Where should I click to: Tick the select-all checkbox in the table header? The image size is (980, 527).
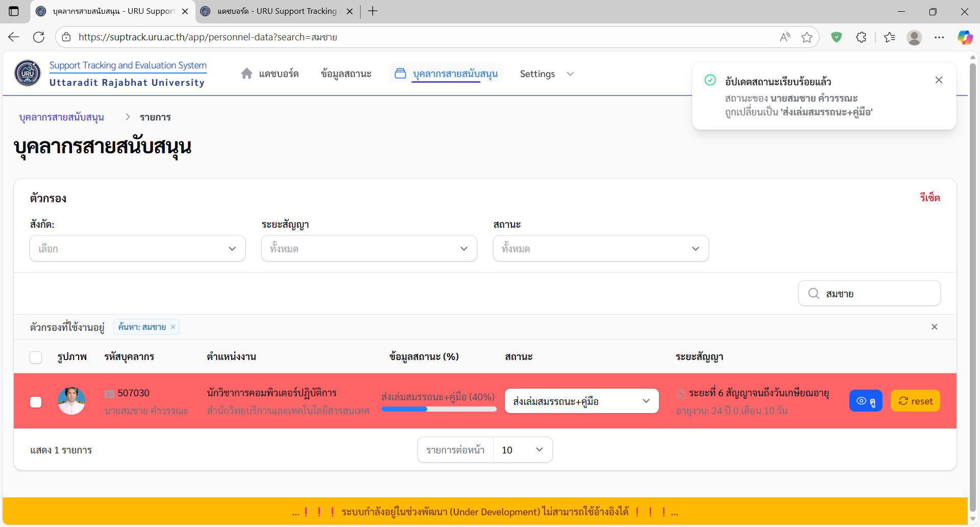pyautogui.click(x=36, y=357)
